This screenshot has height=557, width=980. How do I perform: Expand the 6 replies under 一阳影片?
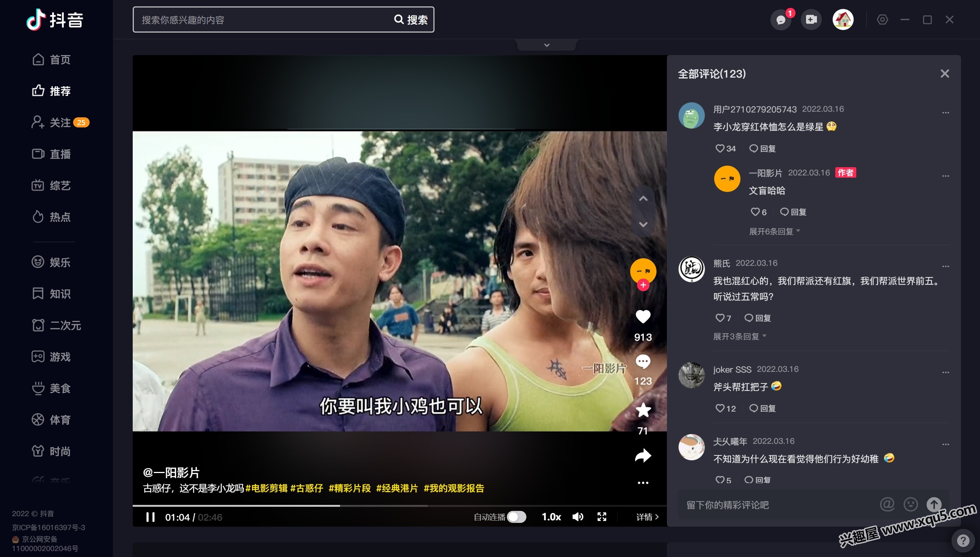tap(775, 231)
